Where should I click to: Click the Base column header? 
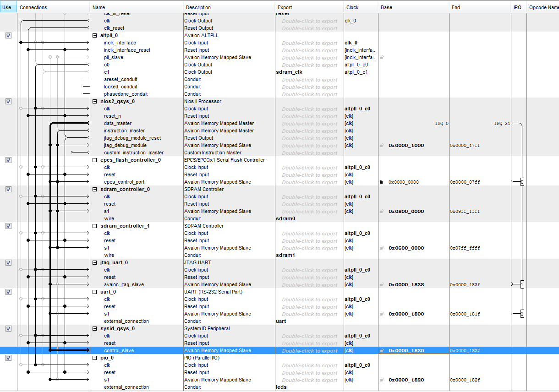pos(386,7)
